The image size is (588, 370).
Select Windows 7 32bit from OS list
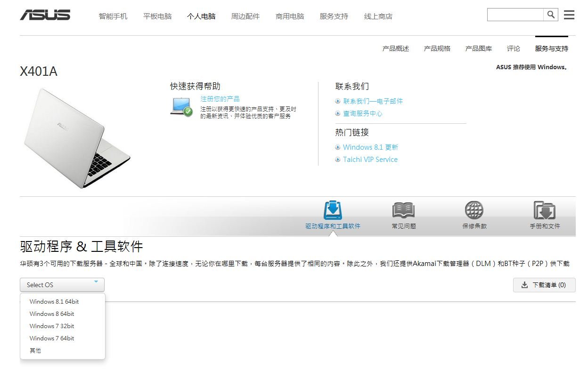point(51,326)
